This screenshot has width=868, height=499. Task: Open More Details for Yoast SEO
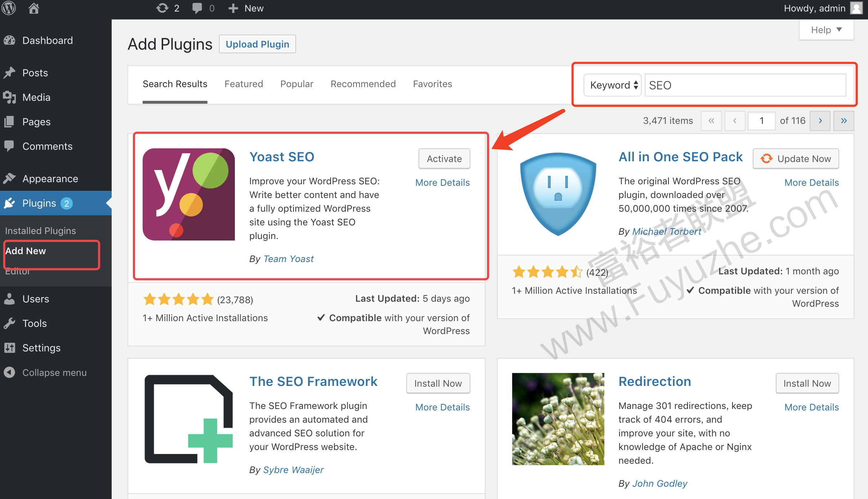442,183
